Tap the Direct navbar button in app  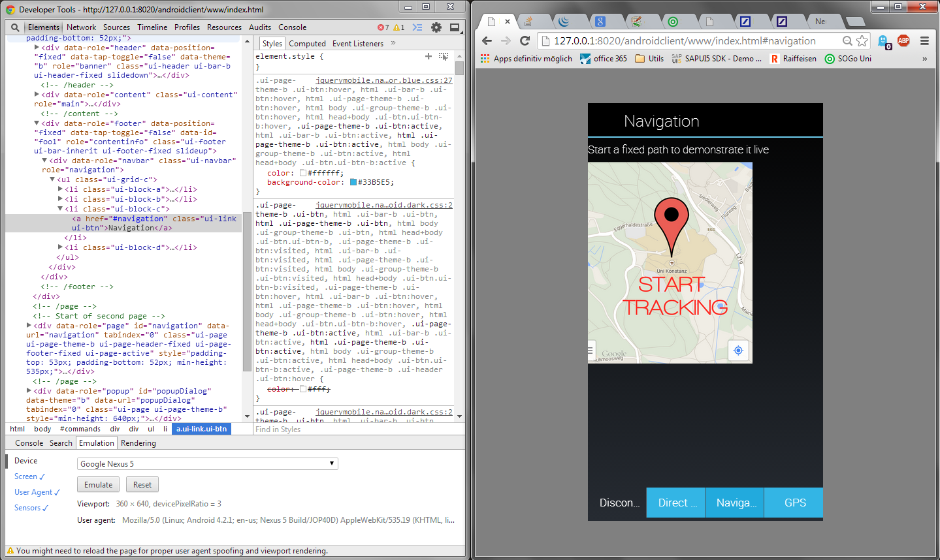pyautogui.click(x=676, y=503)
